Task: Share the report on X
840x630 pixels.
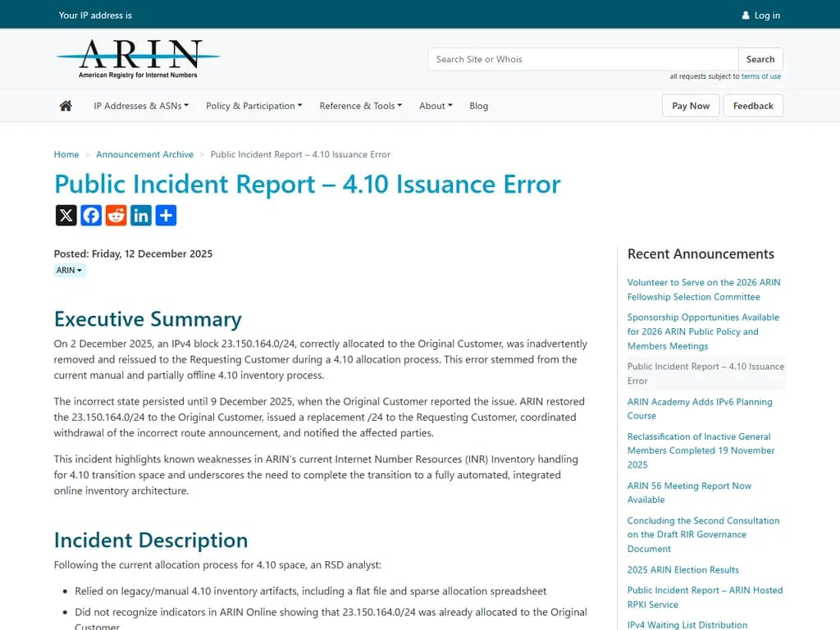Action: pyautogui.click(x=66, y=215)
